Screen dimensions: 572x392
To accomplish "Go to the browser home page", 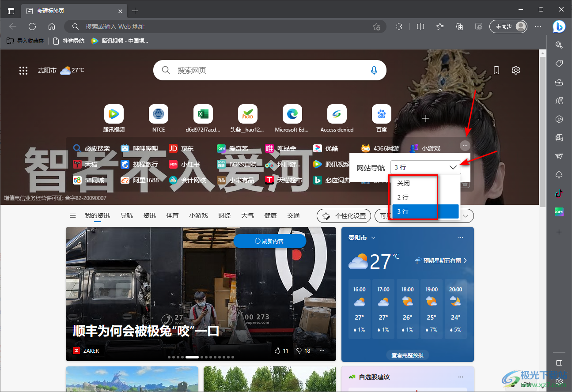I will [52, 26].
